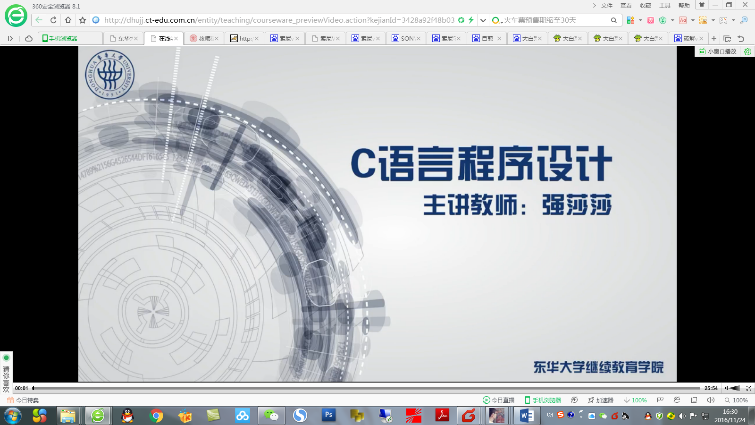Viewport: 755px width, 425px height.
Task: Click the pink extension icon in toolbar
Action: [x=651, y=20]
